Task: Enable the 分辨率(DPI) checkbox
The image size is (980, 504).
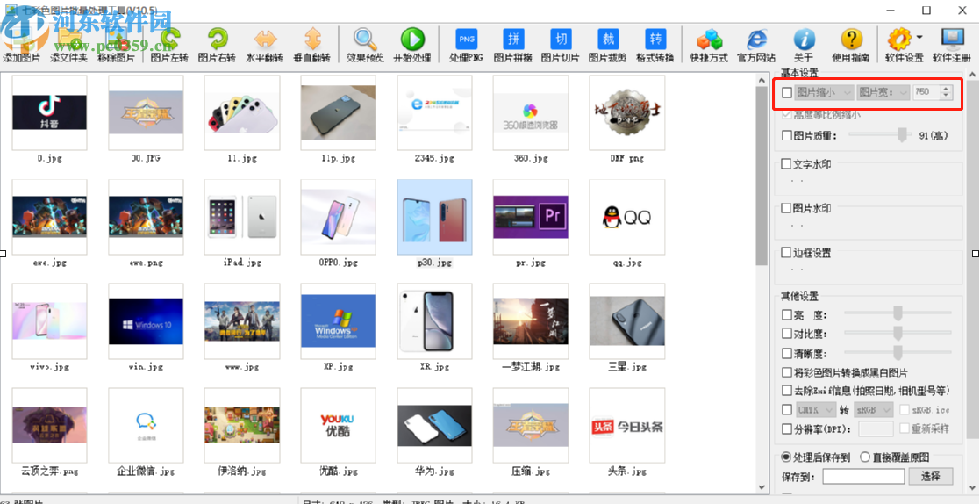Action: tap(787, 429)
